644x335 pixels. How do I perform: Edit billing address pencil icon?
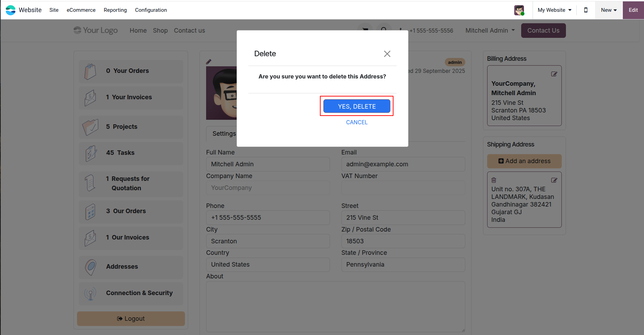(554, 74)
